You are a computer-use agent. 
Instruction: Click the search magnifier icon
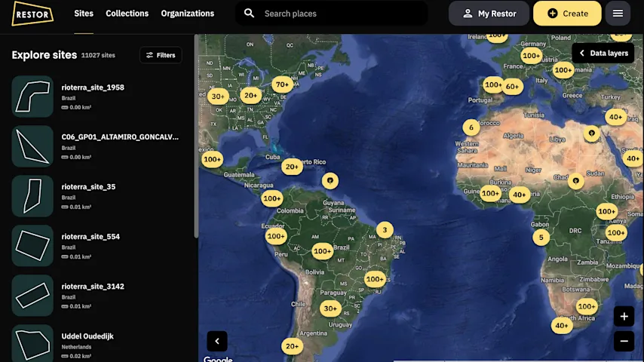point(249,13)
